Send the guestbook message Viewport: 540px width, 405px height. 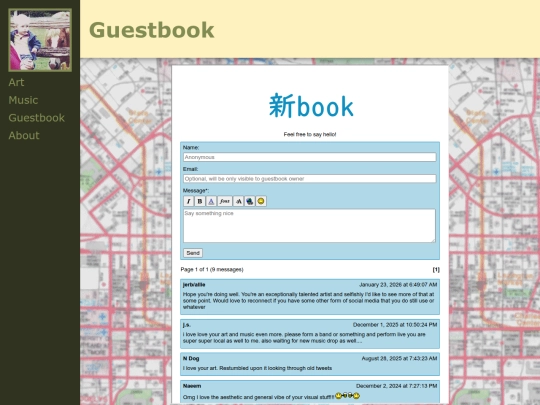click(x=193, y=253)
